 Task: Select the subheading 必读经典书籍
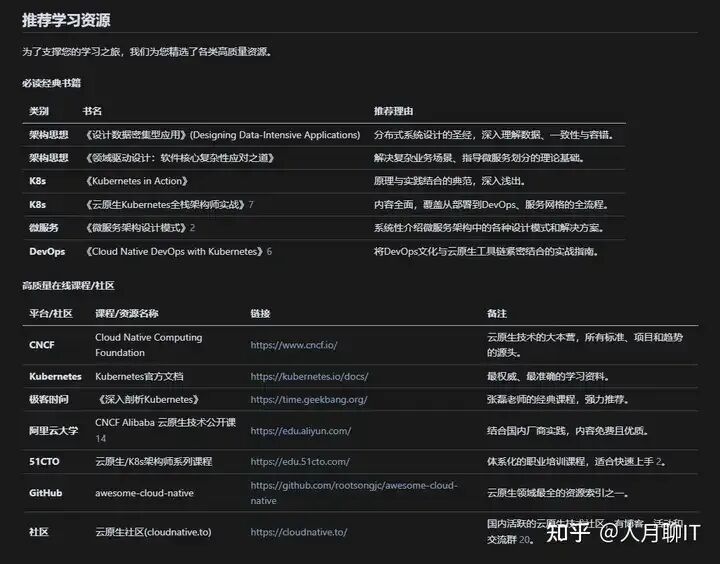pos(51,83)
